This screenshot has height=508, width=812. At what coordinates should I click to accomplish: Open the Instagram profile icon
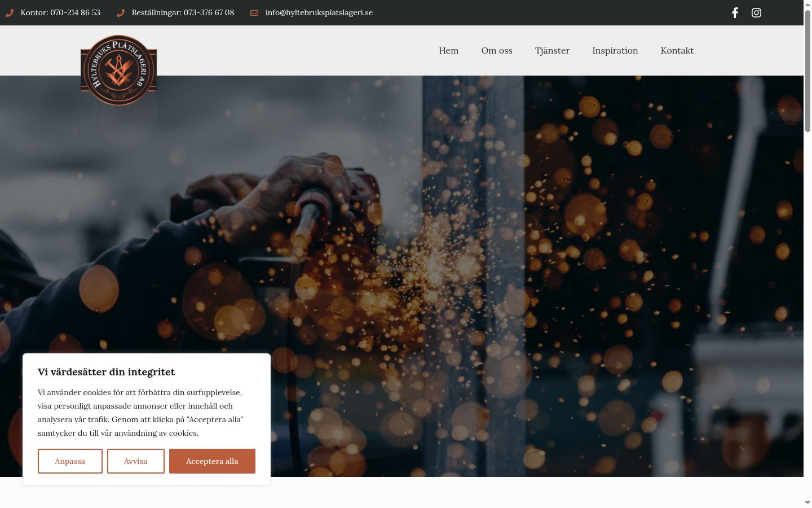pos(756,12)
